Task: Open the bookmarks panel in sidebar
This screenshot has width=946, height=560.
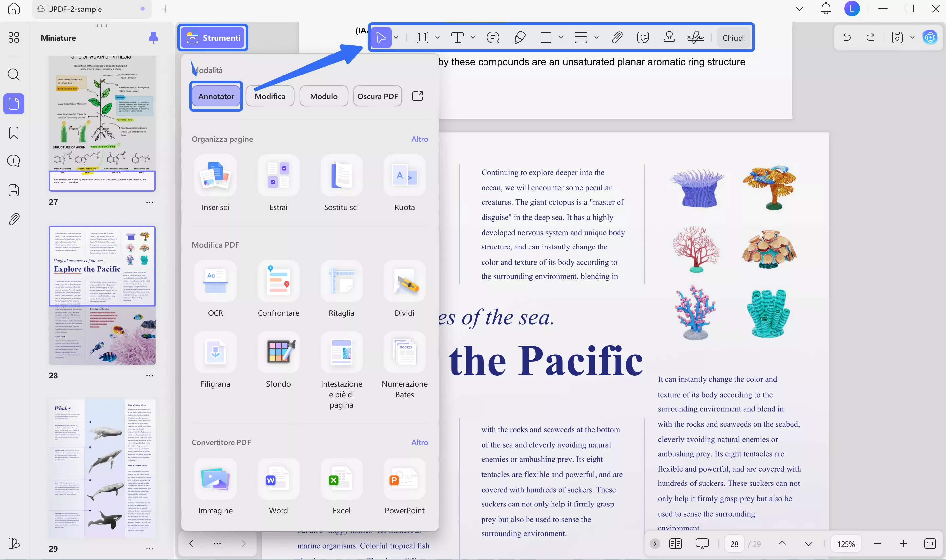Action: [x=13, y=133]
